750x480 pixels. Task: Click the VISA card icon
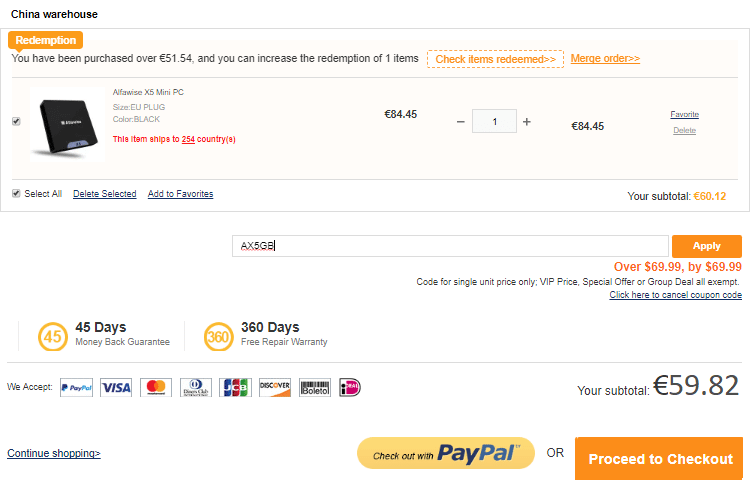click(116, 388)
